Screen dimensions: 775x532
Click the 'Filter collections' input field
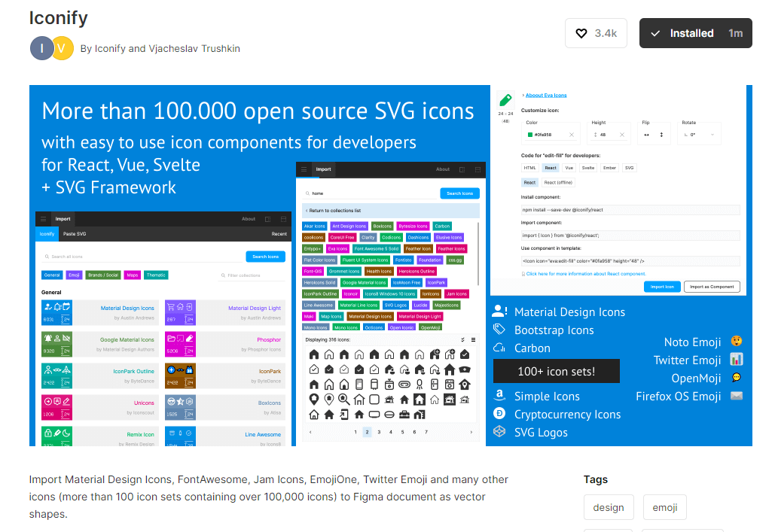pyautogui.click(x=252, y=275)
